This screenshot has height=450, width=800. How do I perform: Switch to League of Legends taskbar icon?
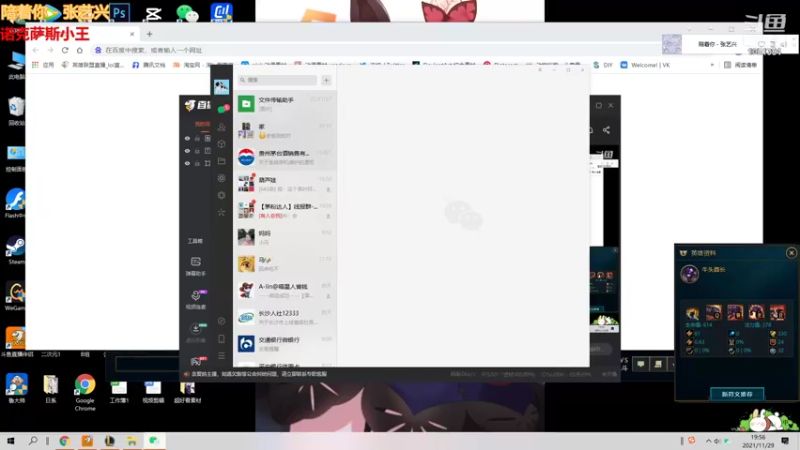(109, 441)
